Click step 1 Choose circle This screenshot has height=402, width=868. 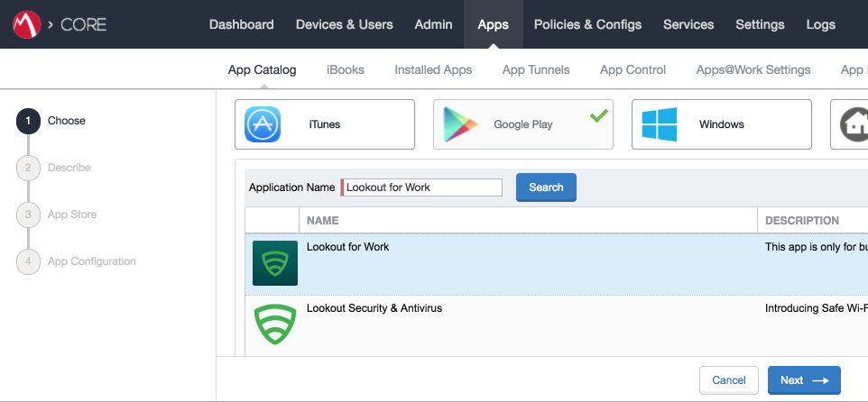[28, 121]
